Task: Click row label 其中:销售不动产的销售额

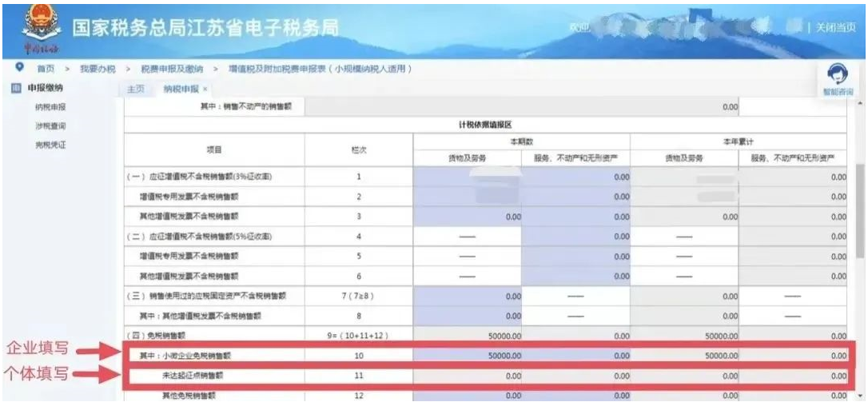Action: point(246,107)
